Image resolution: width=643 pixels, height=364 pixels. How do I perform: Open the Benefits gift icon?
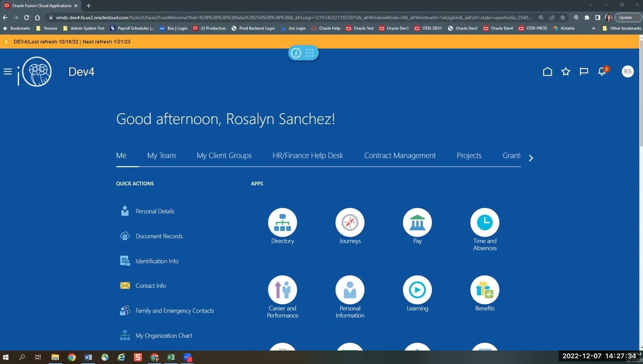(x=484, y=290)
